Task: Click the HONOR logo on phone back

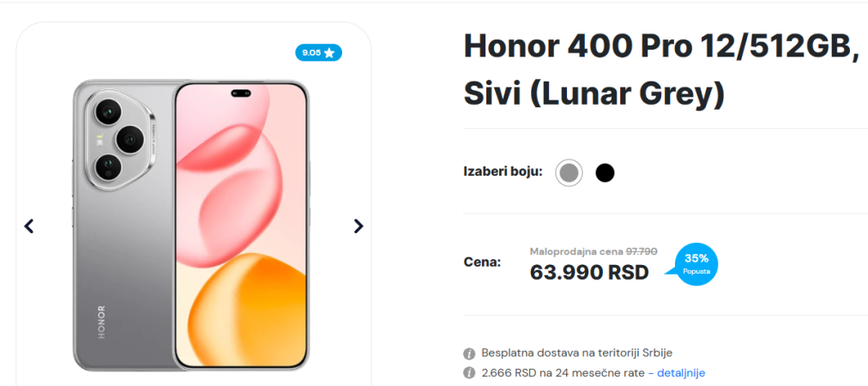Action: pos(101,322)
